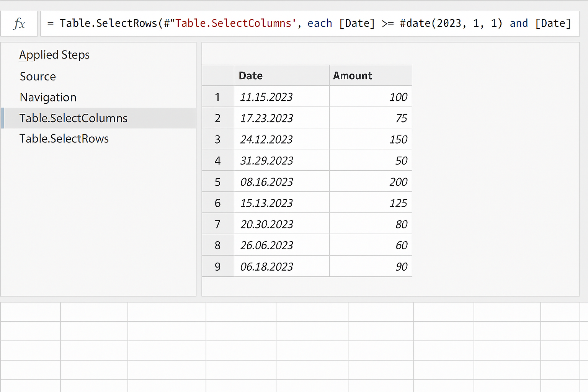Click the date cell 15.13.2023
Viewport: 588px width, 392px height.
(281, 202)
